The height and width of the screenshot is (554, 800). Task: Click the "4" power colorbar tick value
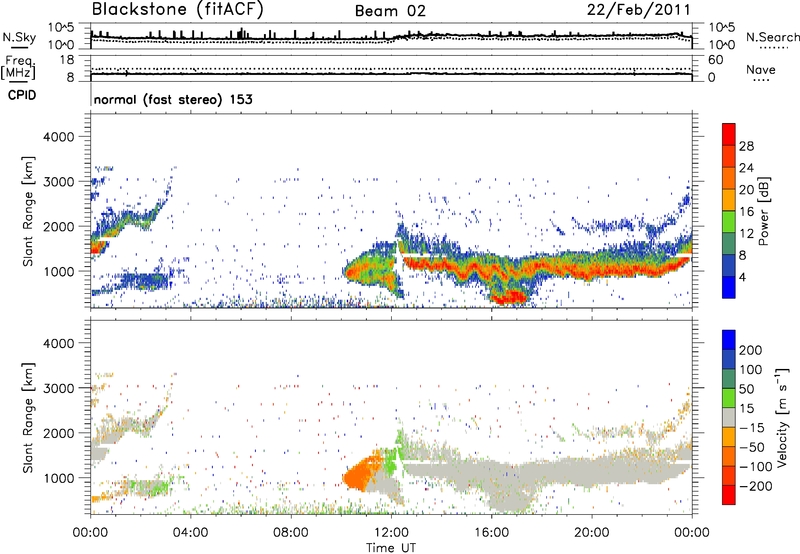[743, 277]
